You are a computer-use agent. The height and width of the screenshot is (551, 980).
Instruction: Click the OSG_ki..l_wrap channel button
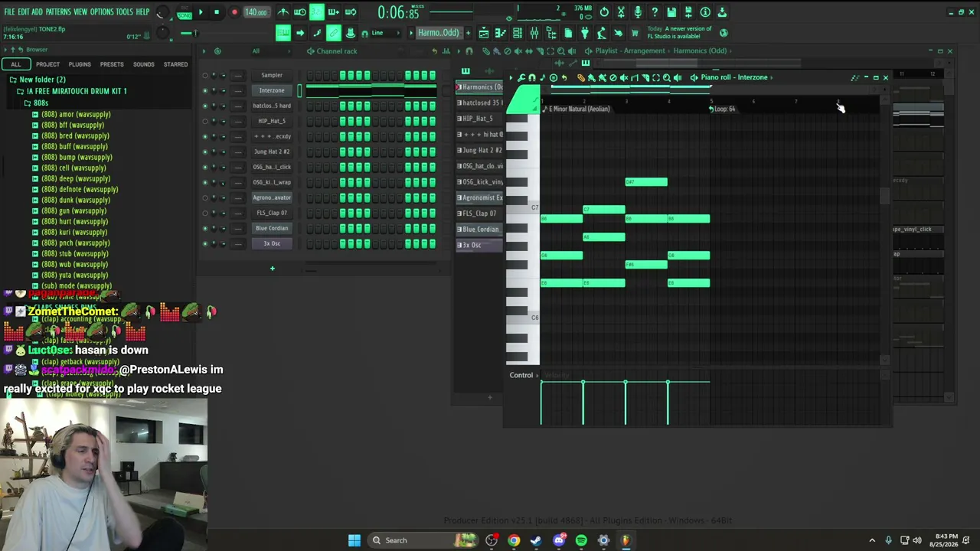(x=272, y=182)
